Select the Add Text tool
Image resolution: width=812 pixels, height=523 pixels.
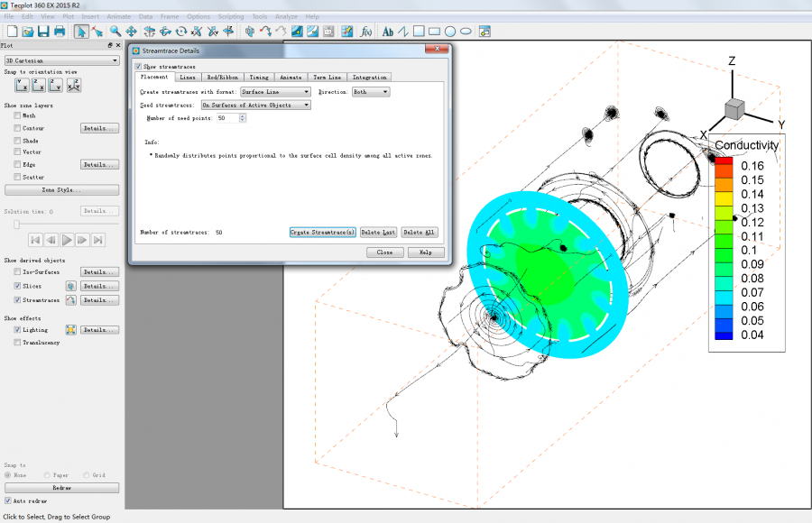(388, 32)
